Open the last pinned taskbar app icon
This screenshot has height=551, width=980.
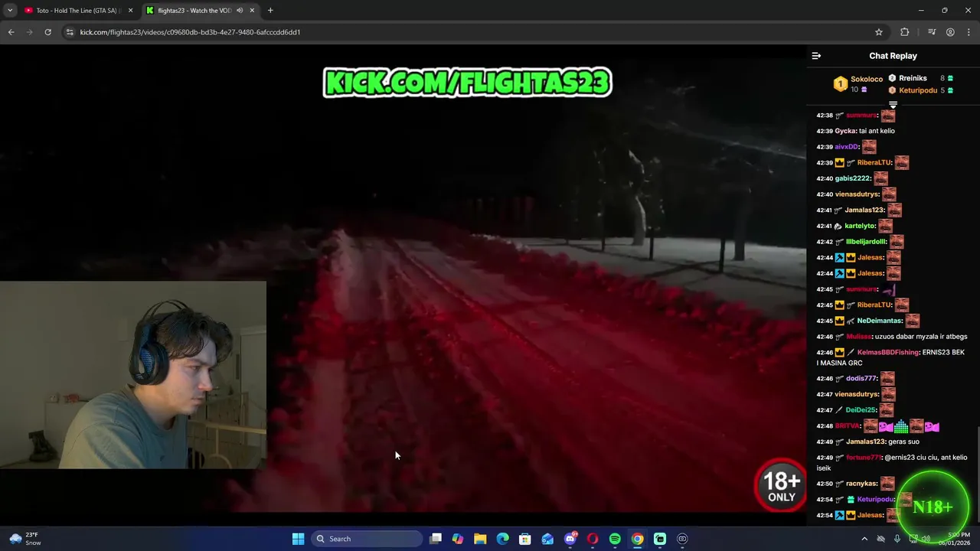pos(682,539)
